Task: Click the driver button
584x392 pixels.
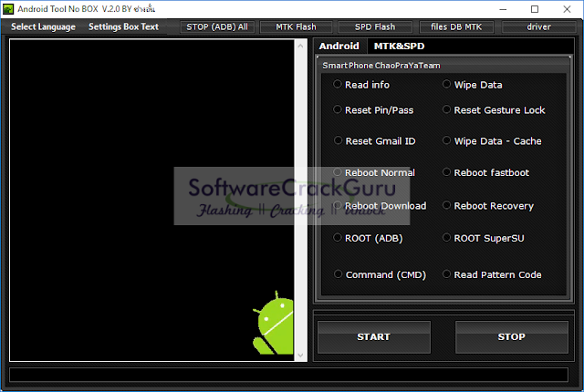Action: pos(538,26)
